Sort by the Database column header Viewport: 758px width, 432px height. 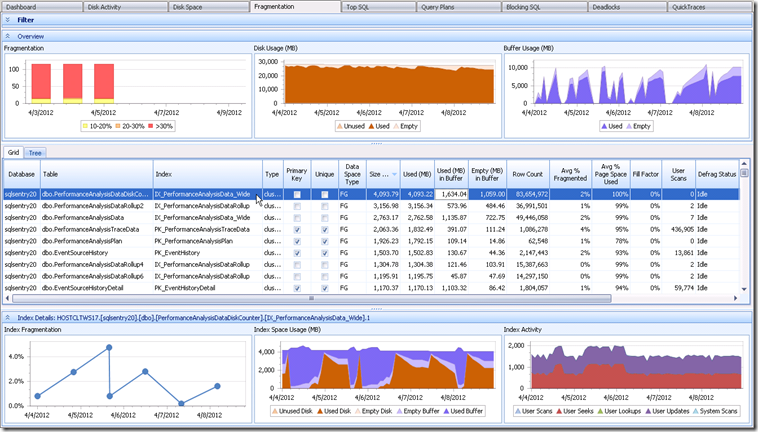(21, 174)
